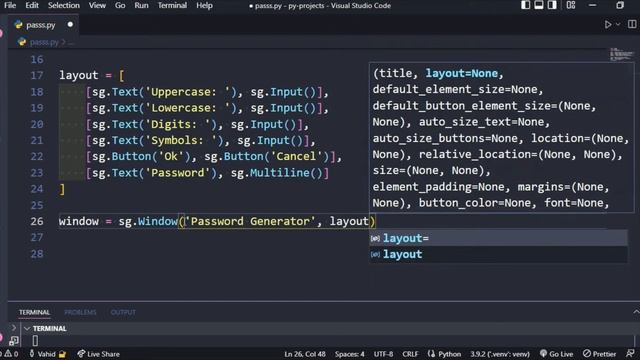Select the Python language mode
Image resolution: width=640 pixels, height=360 pixels.
click(445, 354)
